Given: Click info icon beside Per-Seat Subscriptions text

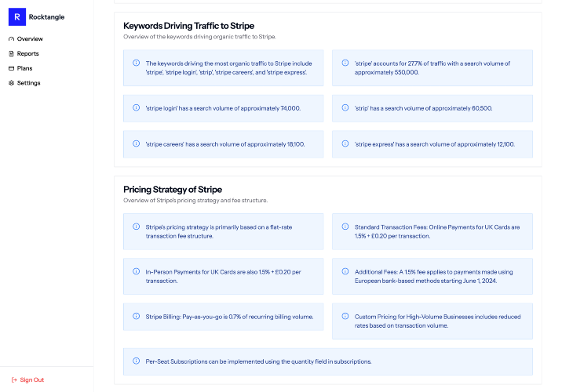Looking at the screenshot, I should [x=137, y=361].
